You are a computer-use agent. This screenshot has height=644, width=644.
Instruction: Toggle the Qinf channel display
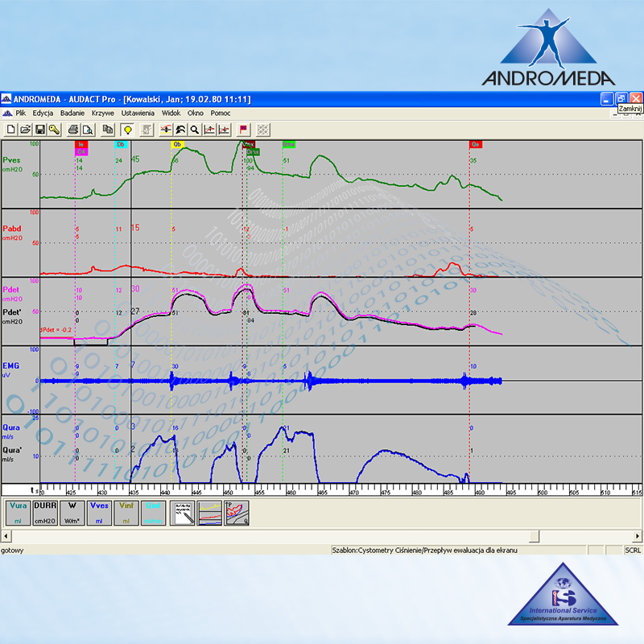151,512
